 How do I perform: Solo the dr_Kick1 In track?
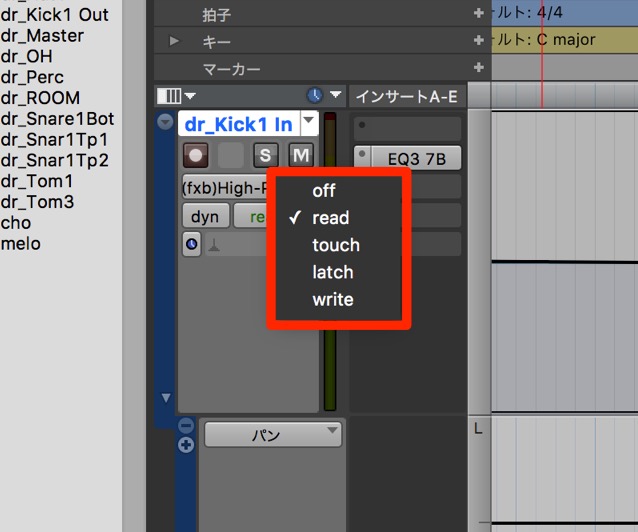(x=265, y=155)
